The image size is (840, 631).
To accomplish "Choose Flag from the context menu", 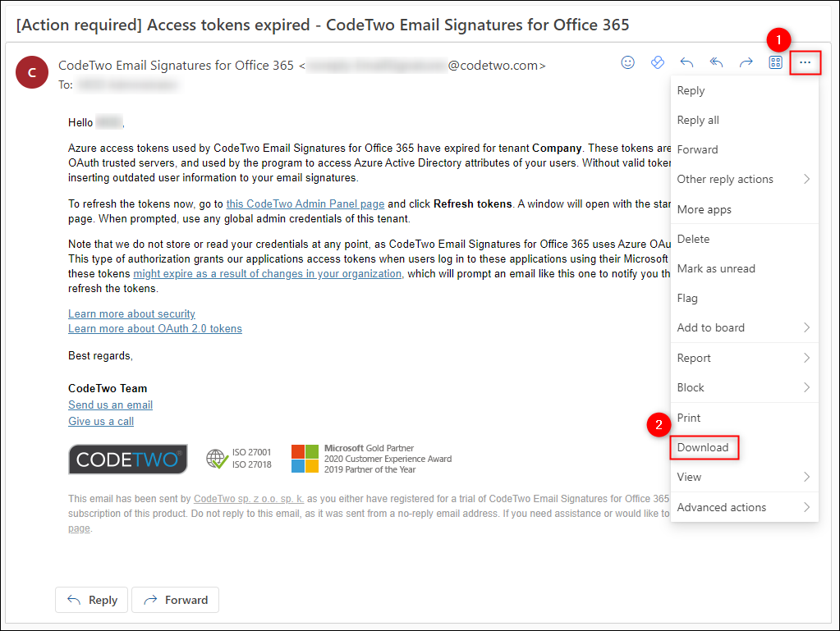I will tap(745, 298).
